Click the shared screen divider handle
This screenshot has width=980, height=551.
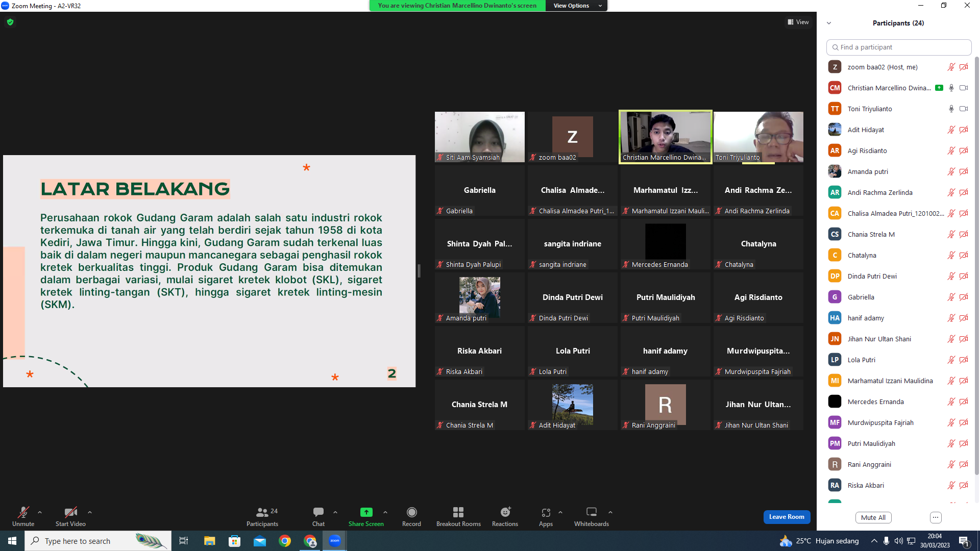point(419,271)
